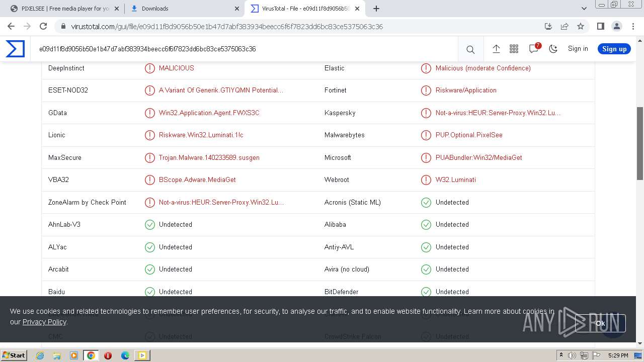Click the VirusTotal logo icon

(15, 49)
